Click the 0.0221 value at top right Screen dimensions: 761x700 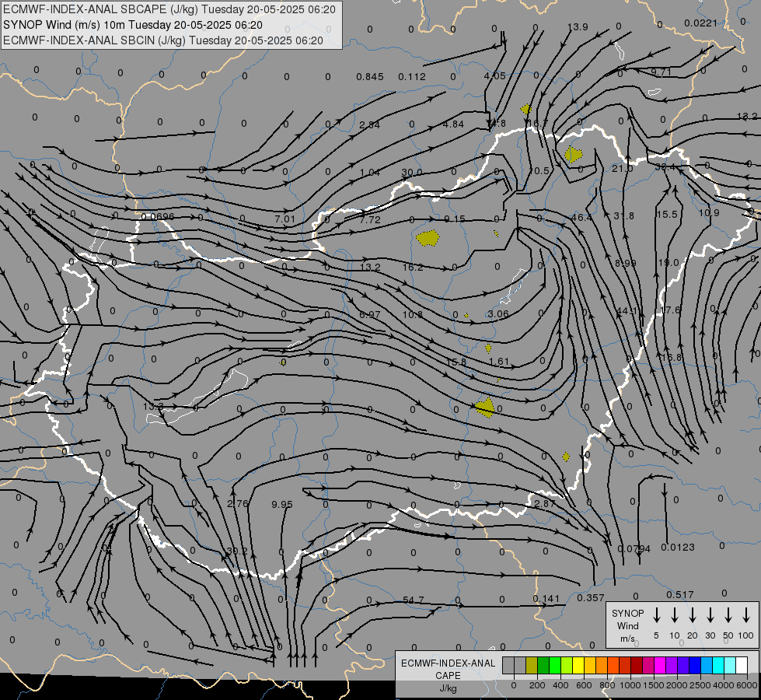click(700, 23)
